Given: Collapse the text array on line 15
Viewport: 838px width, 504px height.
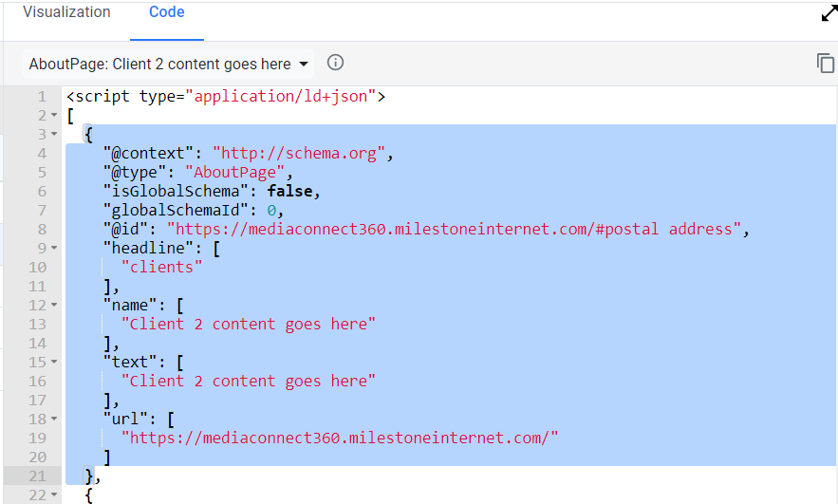Looking at the screenshot, I should point(54,362).
